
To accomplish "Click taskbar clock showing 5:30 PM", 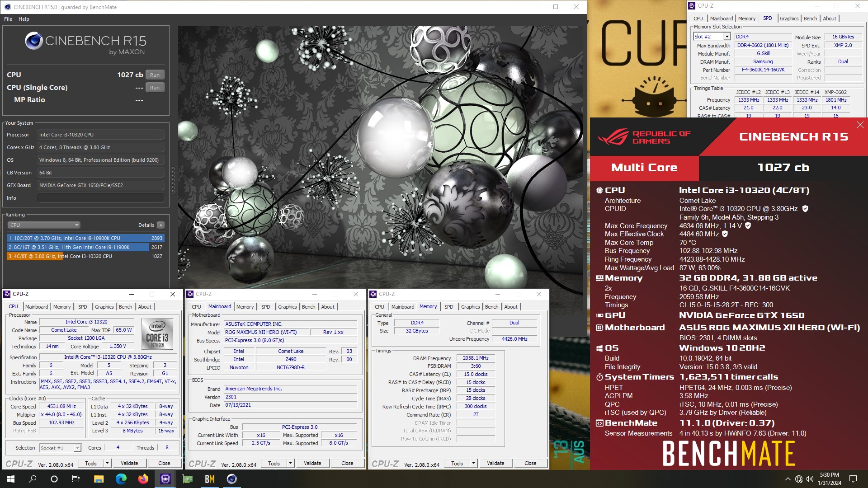I will coord(830,479).
